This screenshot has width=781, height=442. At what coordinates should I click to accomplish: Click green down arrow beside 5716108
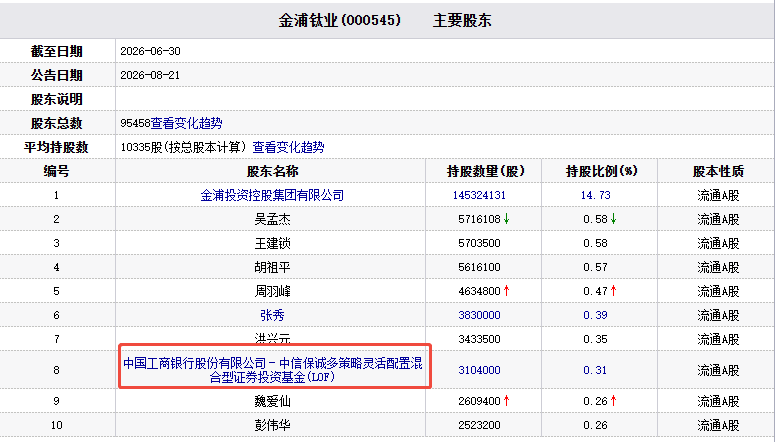click(x=507, y=219)
